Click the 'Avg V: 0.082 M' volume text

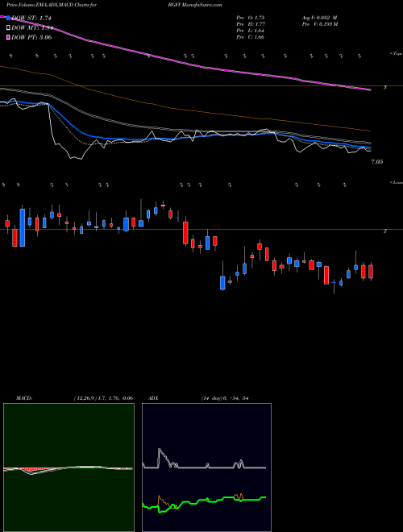pyautogui.click(x=320, y=18)
